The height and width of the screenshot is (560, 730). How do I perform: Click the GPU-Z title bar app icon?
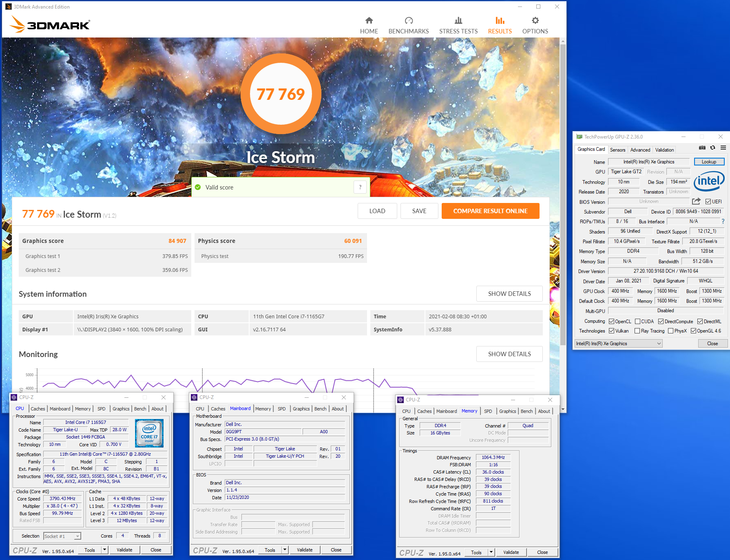point(579,137)
